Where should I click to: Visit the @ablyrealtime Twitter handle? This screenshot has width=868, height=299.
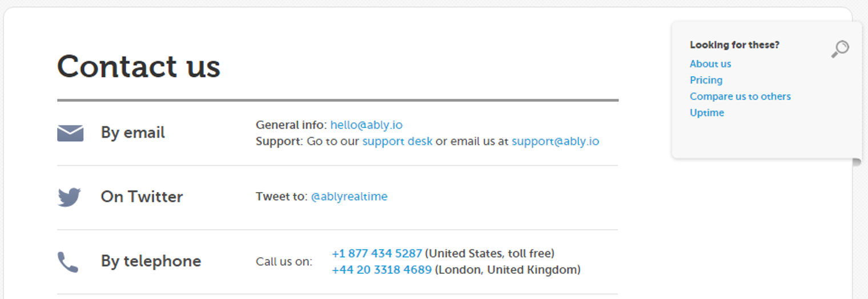click(x=349, y=196)
